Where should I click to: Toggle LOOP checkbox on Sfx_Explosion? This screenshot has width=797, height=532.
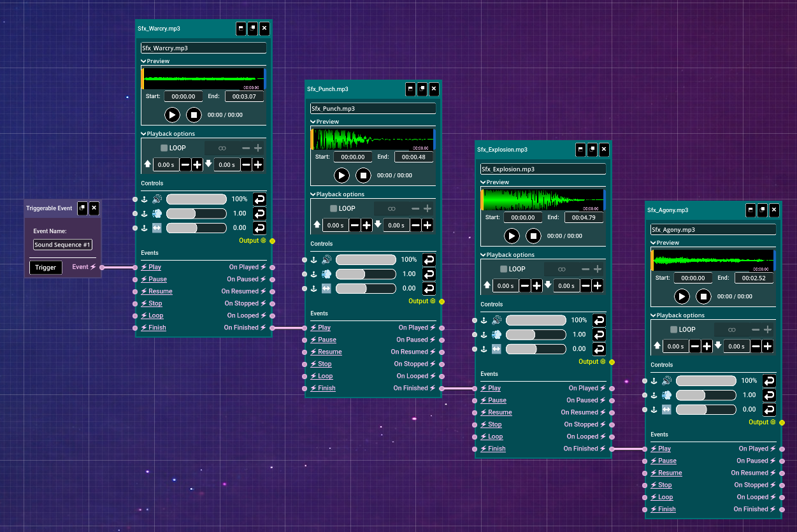click(504, 269)
